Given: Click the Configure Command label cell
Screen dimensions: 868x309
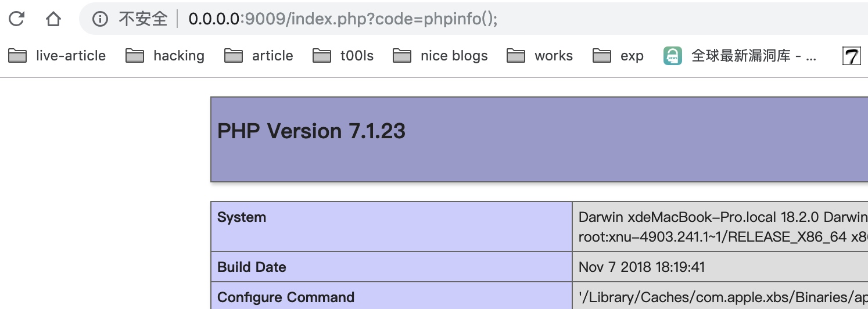Looking at the screenshot, I should pos(286,297).
